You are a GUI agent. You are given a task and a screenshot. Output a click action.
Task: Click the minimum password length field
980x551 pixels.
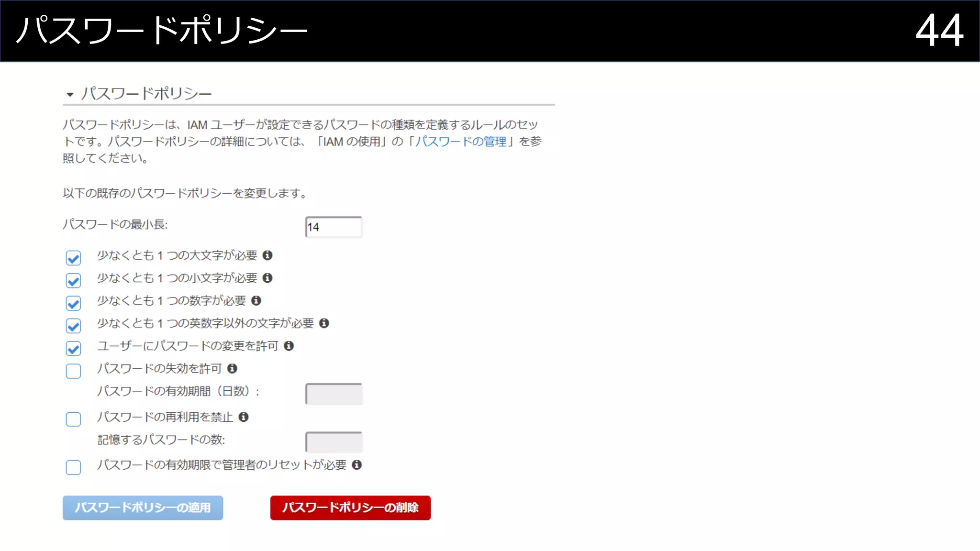click(x=334, y=227)
